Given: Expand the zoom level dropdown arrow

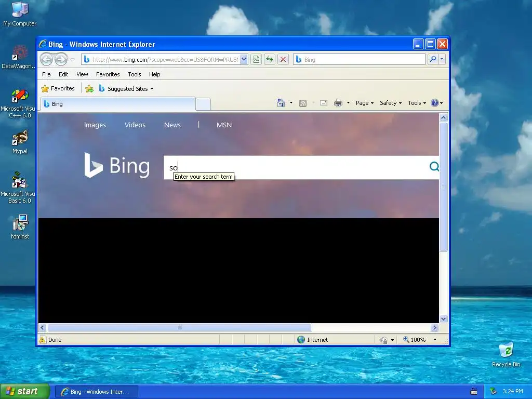Looking at the screenshot, I should click(x=435, y=340).
